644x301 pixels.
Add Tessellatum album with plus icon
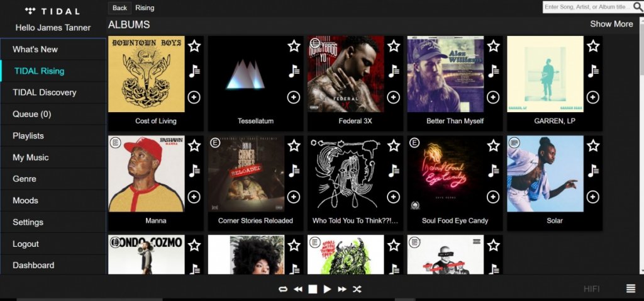pyautogui.click(x=294, y=98)
